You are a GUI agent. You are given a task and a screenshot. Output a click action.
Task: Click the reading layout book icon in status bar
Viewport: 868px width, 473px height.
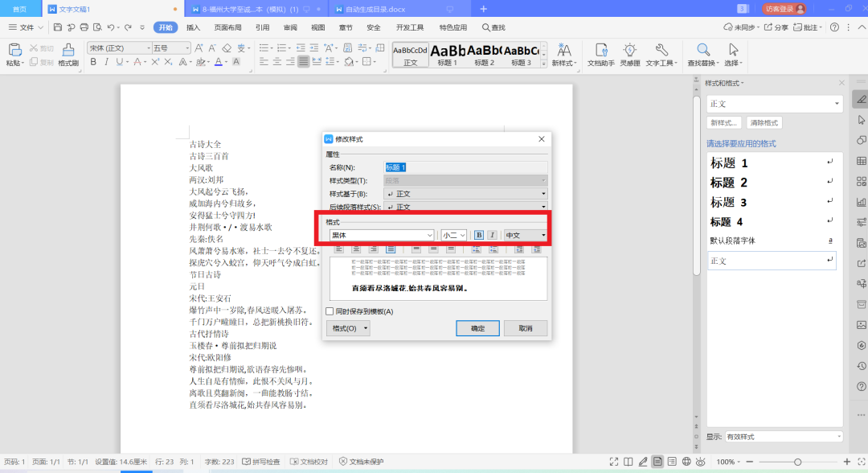(628, 462)
